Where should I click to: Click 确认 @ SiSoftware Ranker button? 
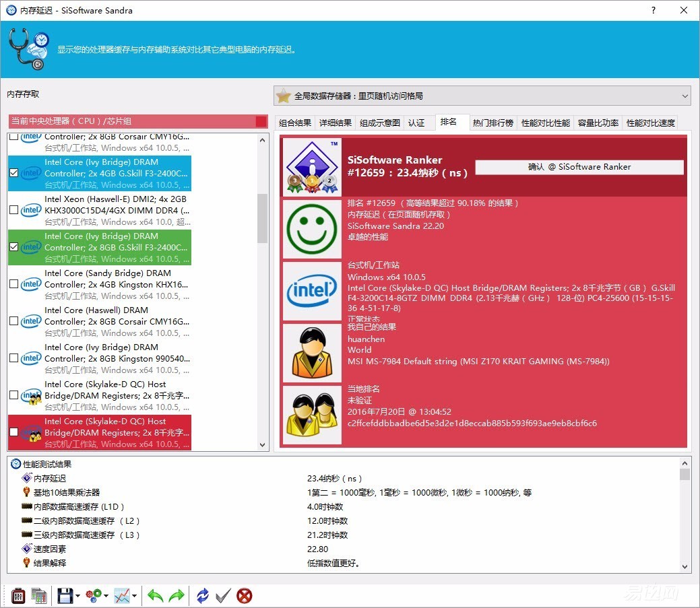(579, 167)
